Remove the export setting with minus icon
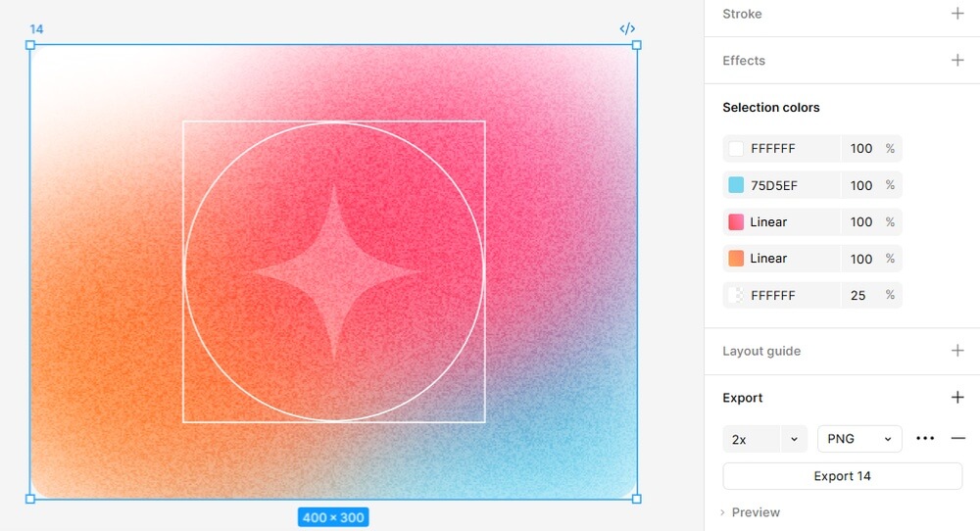The image size is (980, 531). pyautogui.click(x=958, y=439)
